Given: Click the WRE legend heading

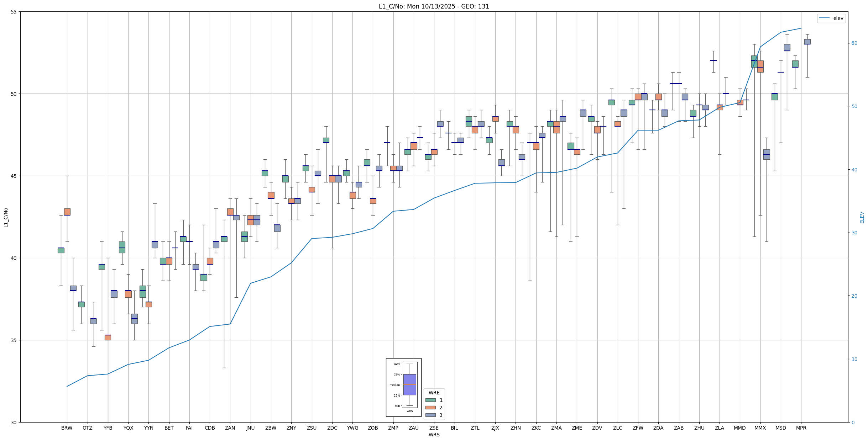Looking at the screenshot, I should [x=434, y=393].
